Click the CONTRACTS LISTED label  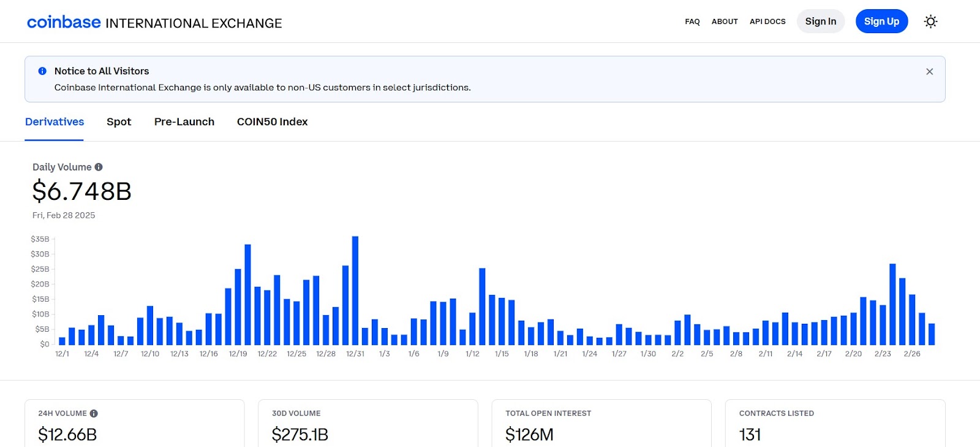pos(777,414)
